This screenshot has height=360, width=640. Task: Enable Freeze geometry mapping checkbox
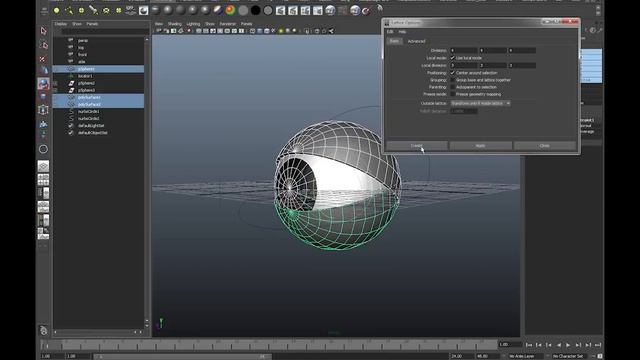452,94
